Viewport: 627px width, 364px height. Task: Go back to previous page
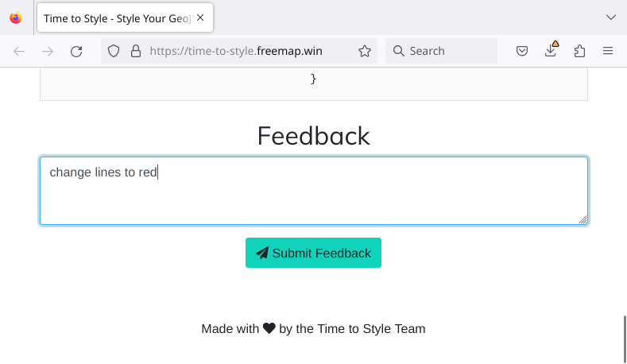pyautogui.click(x=19, y=51)
